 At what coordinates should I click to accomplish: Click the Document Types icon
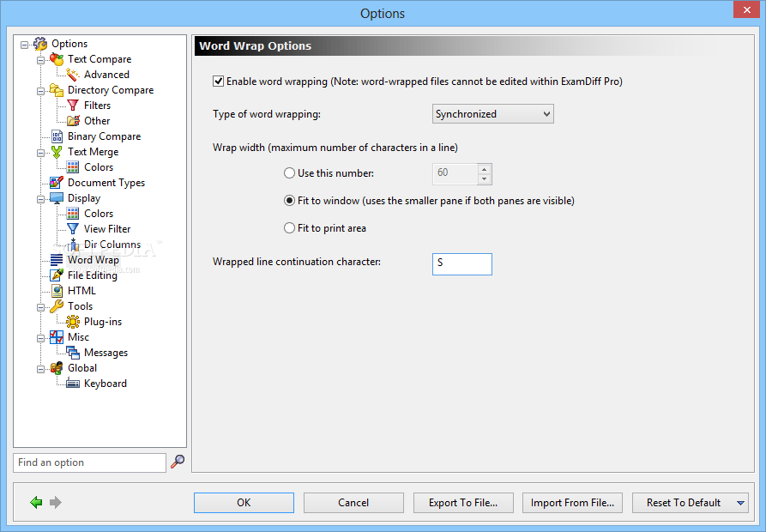pos(57,183)
